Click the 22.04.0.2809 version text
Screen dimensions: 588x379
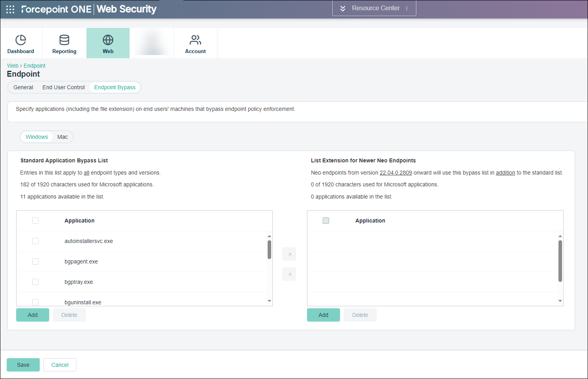point(396,173)
